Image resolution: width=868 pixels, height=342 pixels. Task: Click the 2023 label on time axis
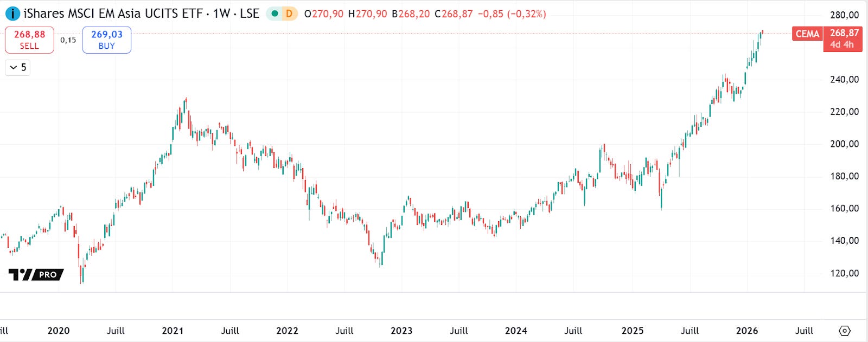tap(401, 331)
